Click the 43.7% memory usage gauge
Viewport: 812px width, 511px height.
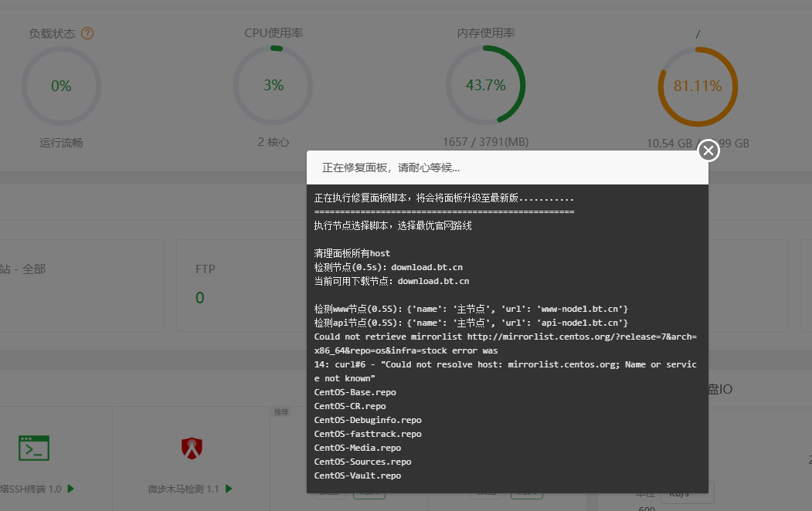click(486, 86)
